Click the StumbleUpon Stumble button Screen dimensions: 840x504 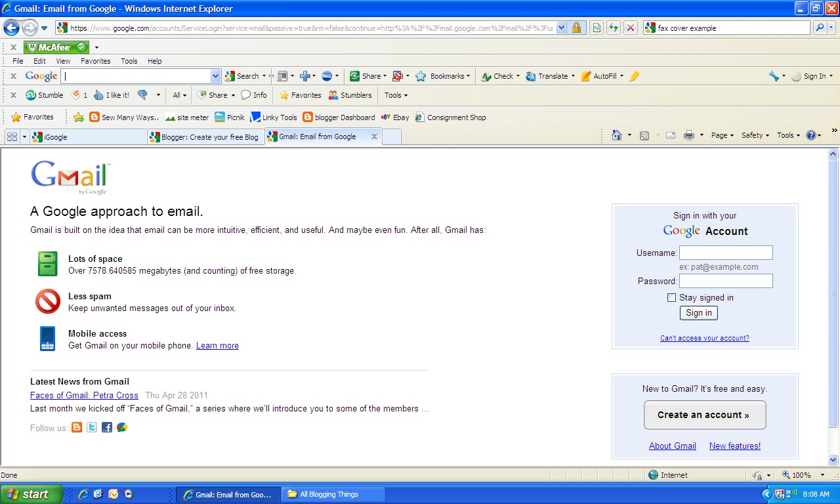point(44,95)
